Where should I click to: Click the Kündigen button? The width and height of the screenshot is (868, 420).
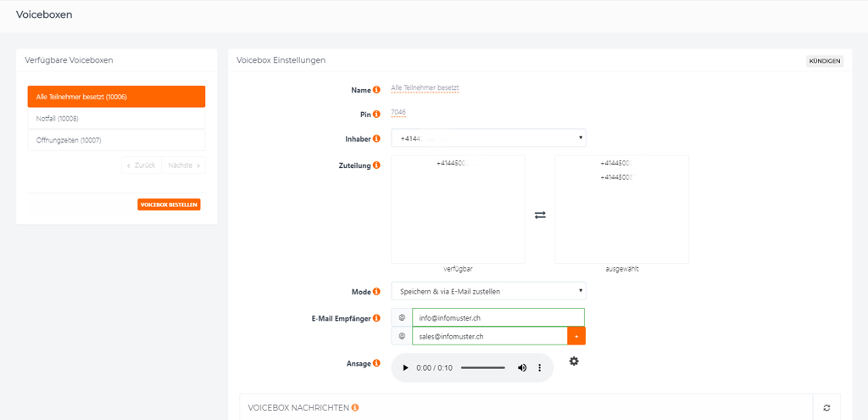825,61
